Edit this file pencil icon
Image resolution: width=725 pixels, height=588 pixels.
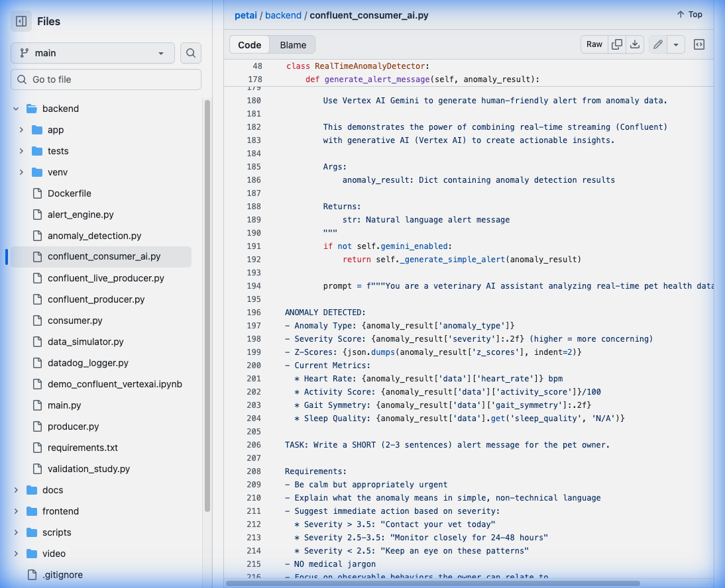pos(658,44)
